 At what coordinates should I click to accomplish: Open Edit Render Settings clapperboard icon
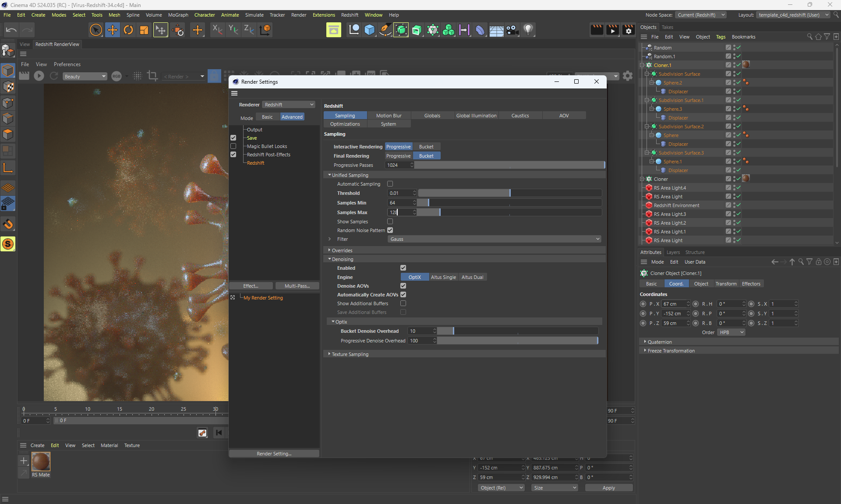coord(629,30)
